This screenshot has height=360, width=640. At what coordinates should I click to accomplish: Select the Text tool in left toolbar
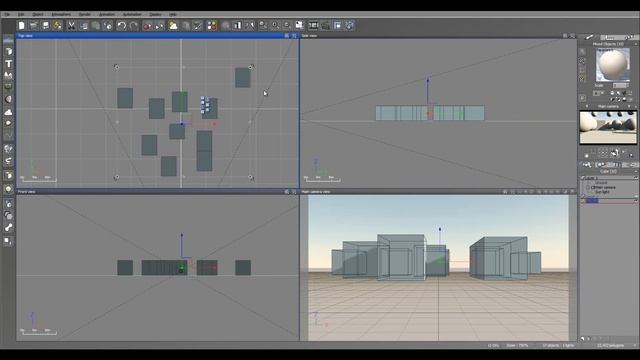pyautogui.click(x=8, y=64)
